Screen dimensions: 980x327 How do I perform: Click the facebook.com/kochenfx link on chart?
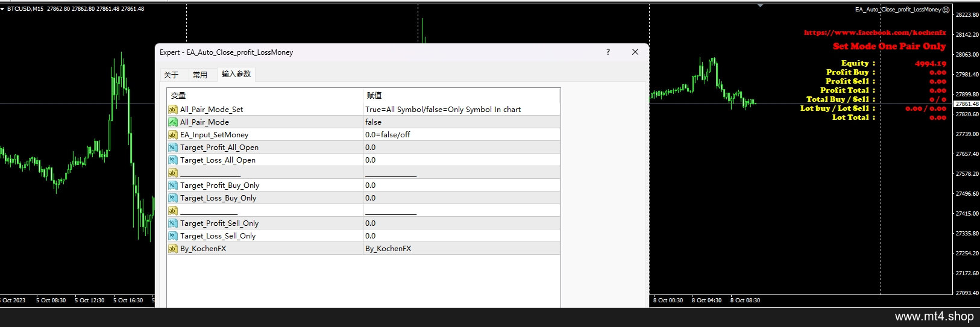pos(875,33)
